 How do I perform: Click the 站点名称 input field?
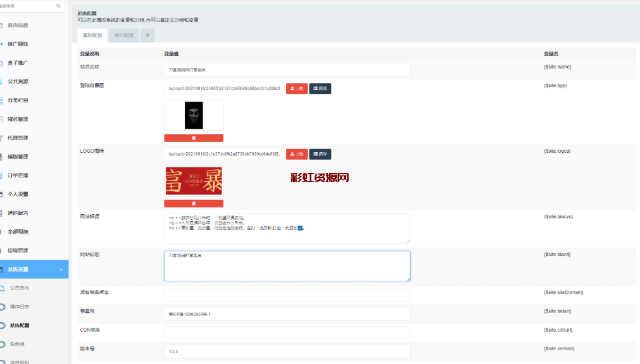287,70
